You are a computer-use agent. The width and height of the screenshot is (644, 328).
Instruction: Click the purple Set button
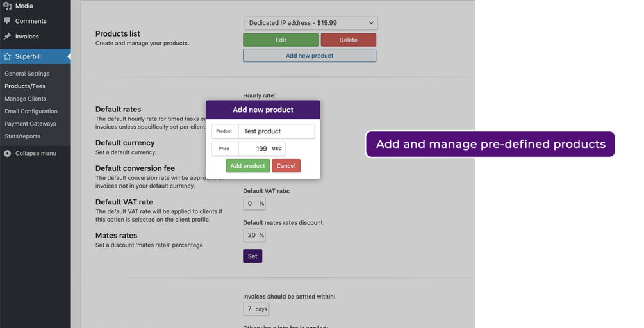[252, 256]
